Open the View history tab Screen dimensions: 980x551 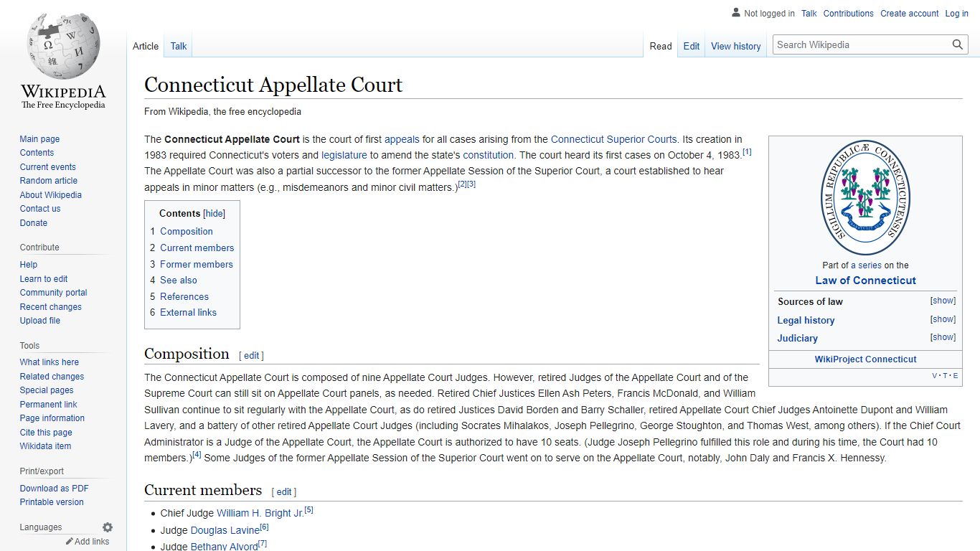click(736, 46)
